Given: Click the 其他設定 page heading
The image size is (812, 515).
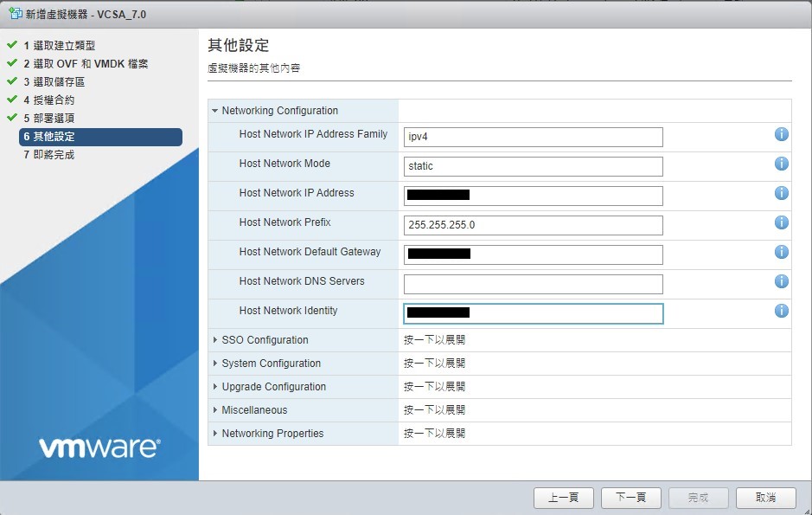Looking at the screenshot, I should coord(238,46).
